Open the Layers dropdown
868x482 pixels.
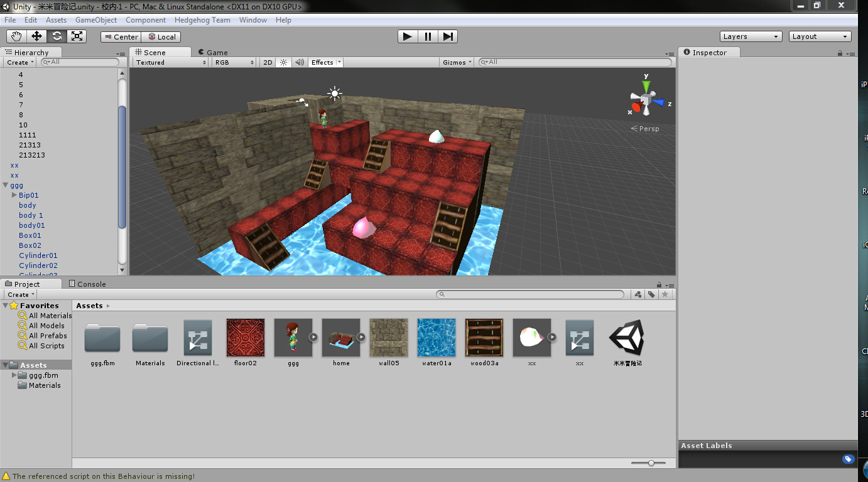tap(751, 36)
